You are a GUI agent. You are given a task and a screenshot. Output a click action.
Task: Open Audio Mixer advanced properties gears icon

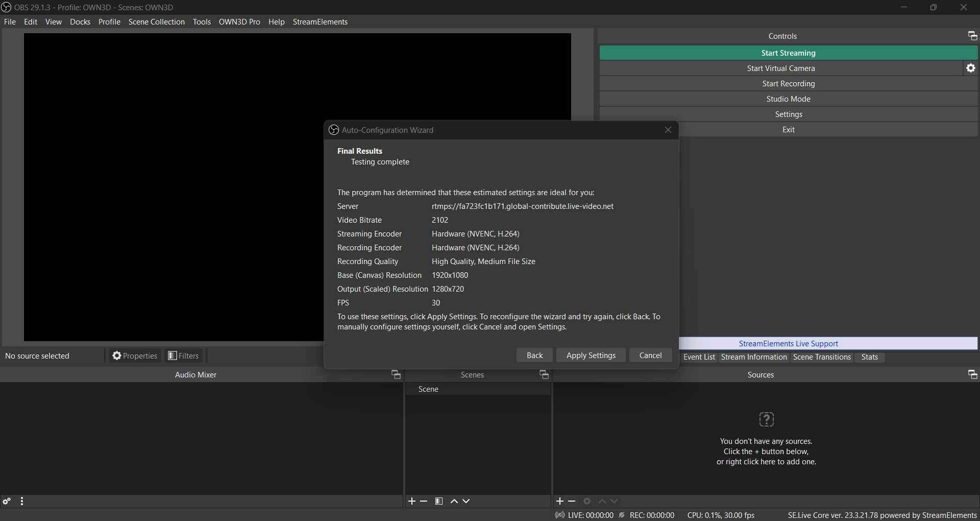(7, 501)
